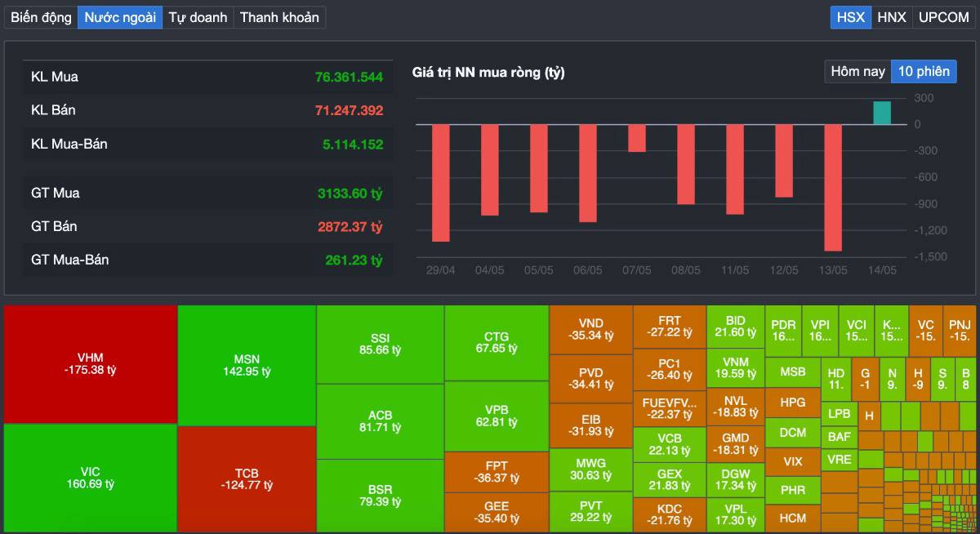This screenshot has height=534, width=980.
Task: Select the Nước ngoài tab
Action: point(120,17)
